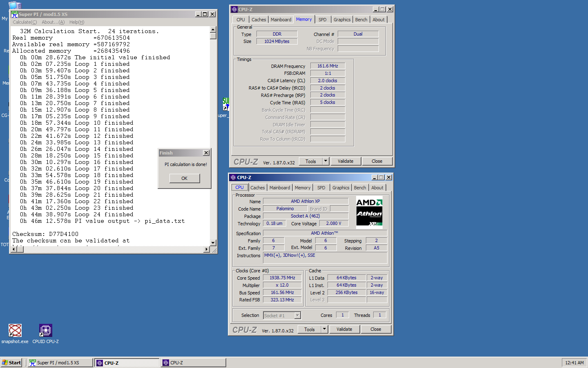Select CPU tab in upper CPU-Z window
This screenshot has height=368, width=588.
[241, 20]
